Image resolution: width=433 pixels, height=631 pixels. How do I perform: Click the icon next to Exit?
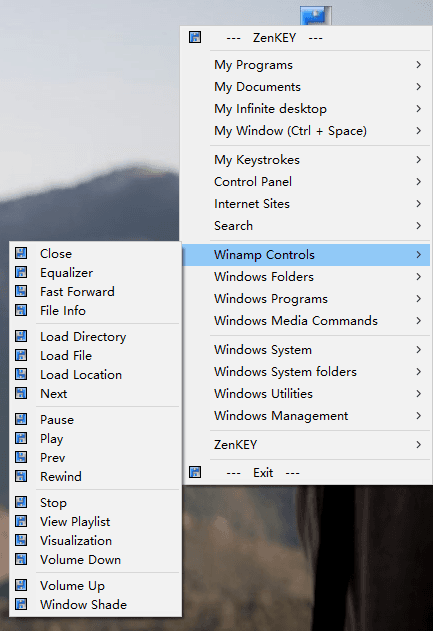(195, 472)
